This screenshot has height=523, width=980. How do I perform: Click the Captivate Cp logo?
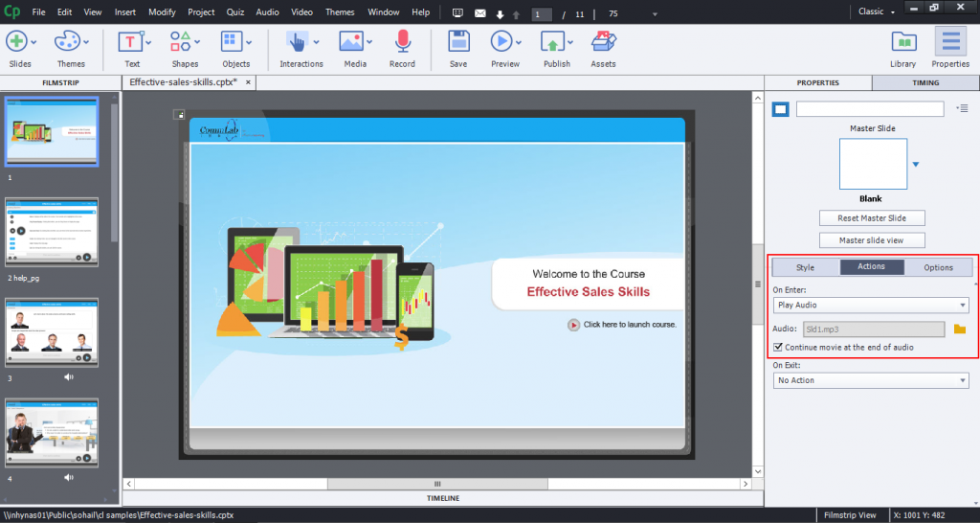(11, 11)
